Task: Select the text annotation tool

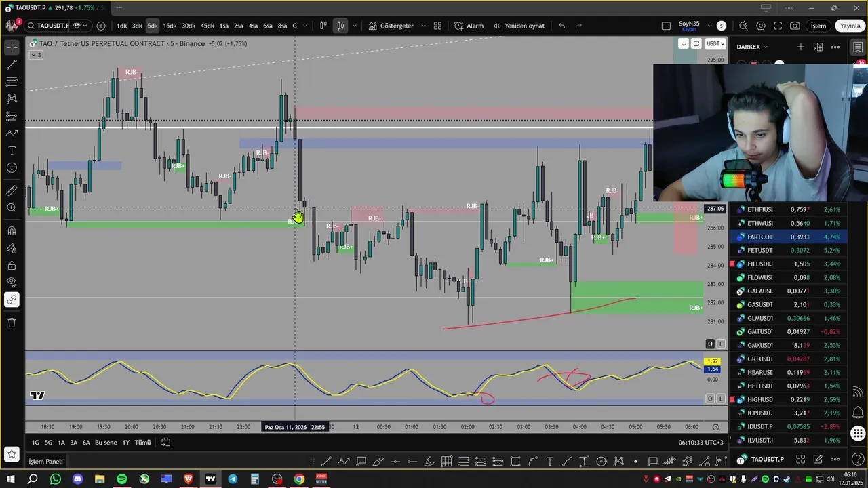Action: tap(12, 150)
